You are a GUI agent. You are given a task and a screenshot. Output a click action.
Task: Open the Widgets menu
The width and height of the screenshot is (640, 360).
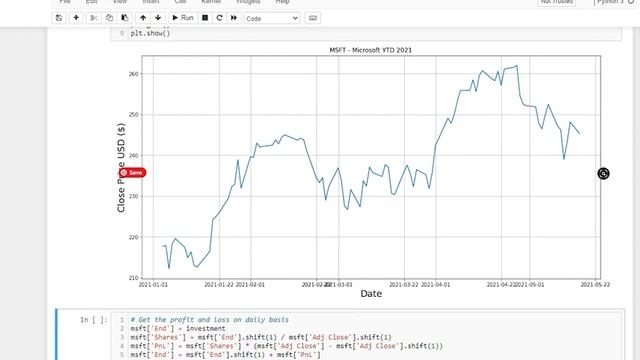pos(248,2)
